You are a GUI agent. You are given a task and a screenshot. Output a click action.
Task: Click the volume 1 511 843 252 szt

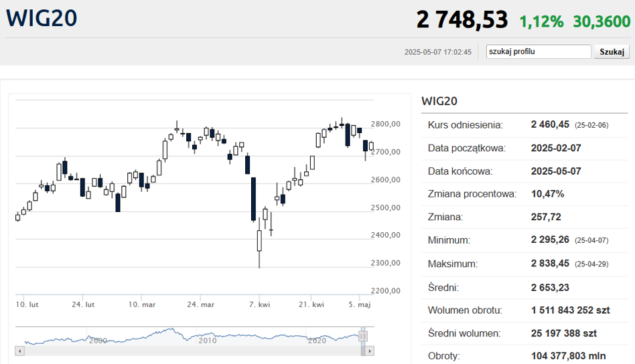pos(570,310)
